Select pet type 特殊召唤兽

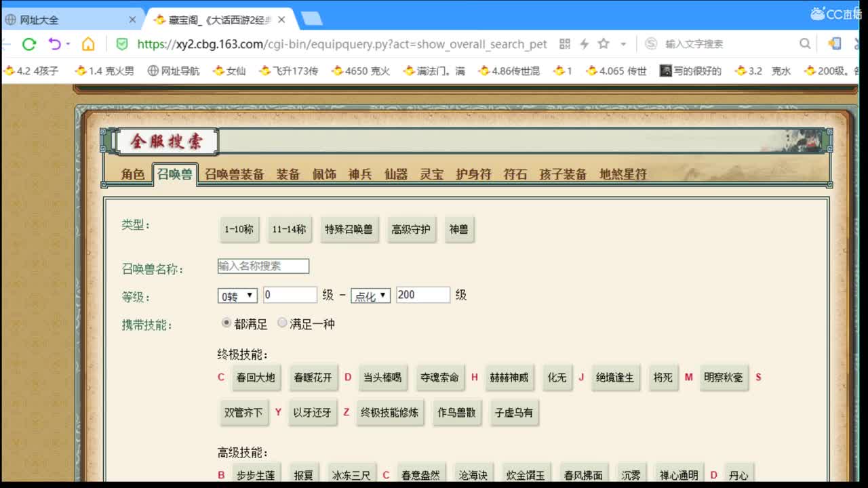tap(349, 229)
